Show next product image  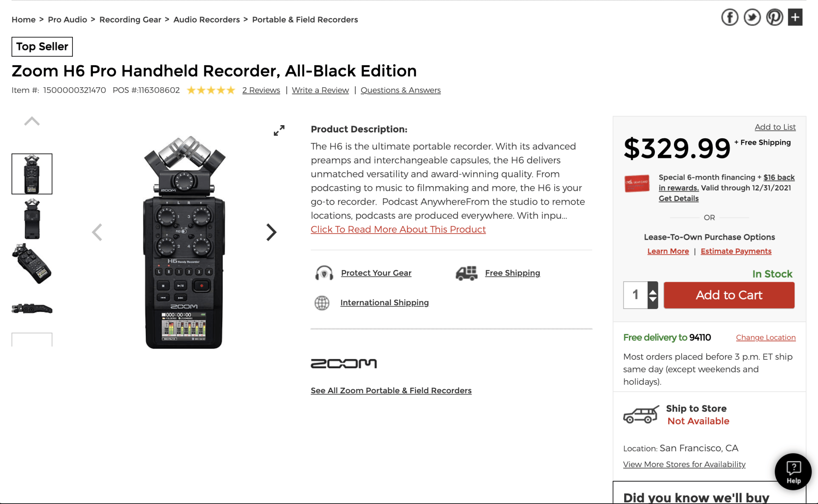pyautogui.click(x=271, y=232)
